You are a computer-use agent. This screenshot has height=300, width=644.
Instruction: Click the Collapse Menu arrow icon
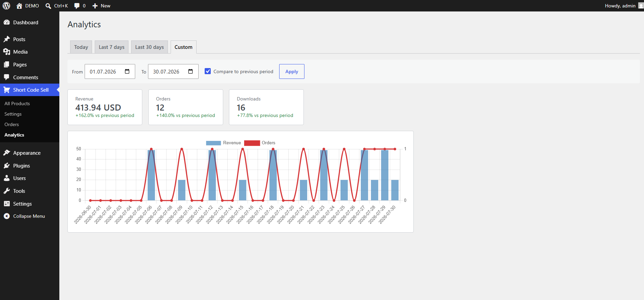(7, 216)
